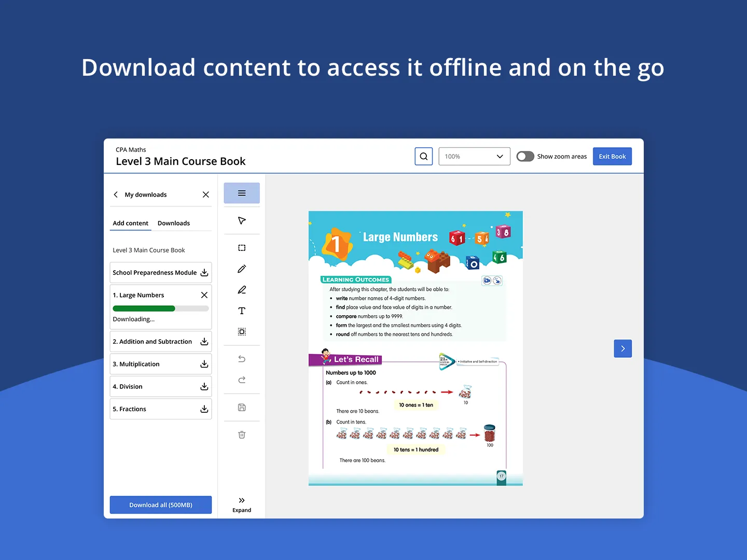Click the Level 3 Main Course Book label
Screen dimensions: 747x560
tap(149, 250)
